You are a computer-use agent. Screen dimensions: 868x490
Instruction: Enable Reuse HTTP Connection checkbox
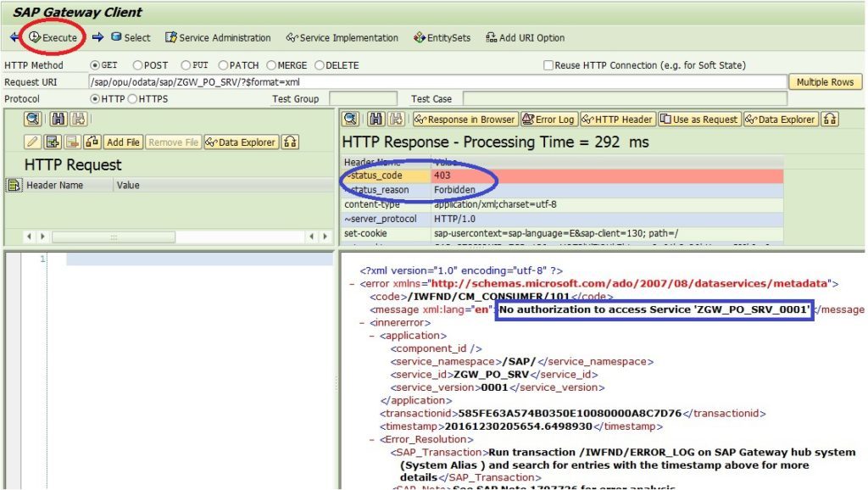click(548, 65)
